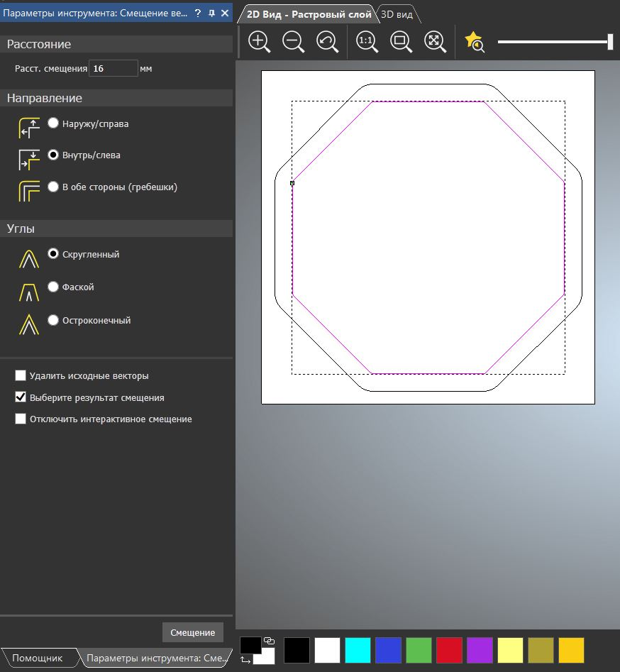This screenshot has width=620, height=672.
Task: Open help for the offset tool panel
Action: (198, 13)
